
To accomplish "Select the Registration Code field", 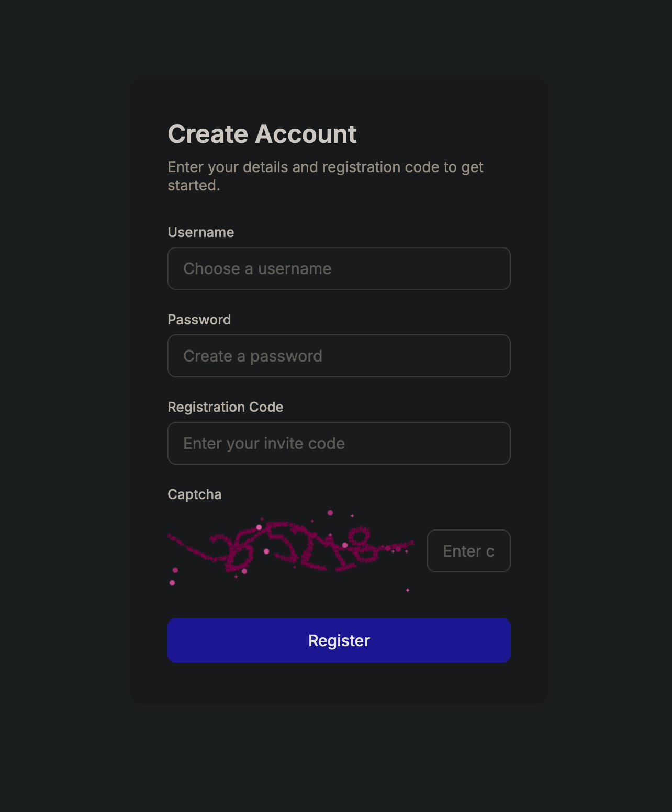I will pos(339,443).
